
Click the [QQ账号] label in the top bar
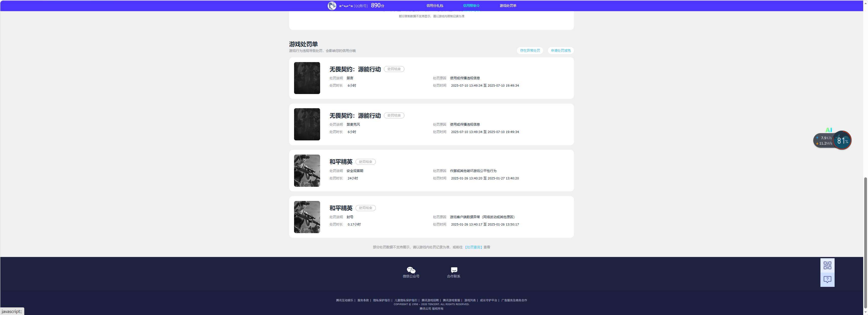point(361,6)
